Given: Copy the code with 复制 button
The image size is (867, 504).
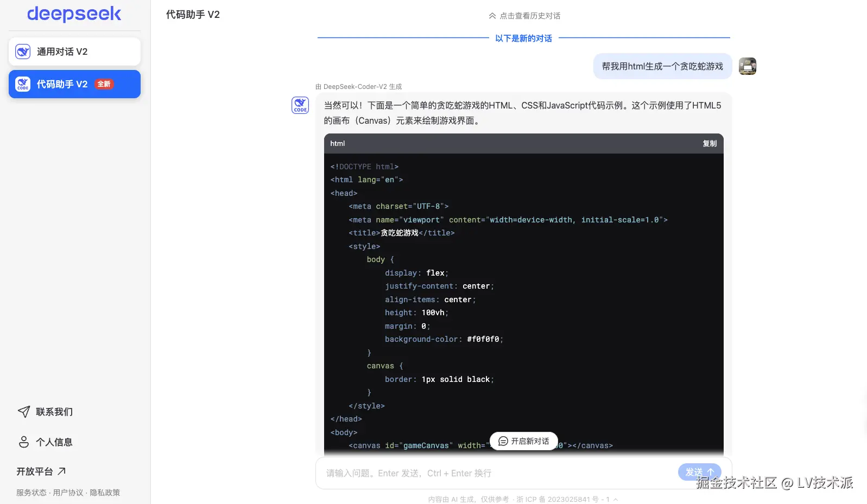Looking at the screenshot, I should pos(710,144).
